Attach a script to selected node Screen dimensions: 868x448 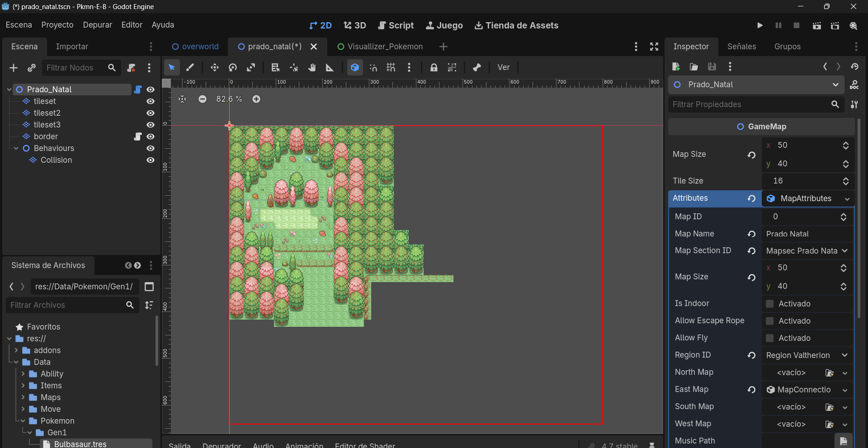tap(131, 68)
